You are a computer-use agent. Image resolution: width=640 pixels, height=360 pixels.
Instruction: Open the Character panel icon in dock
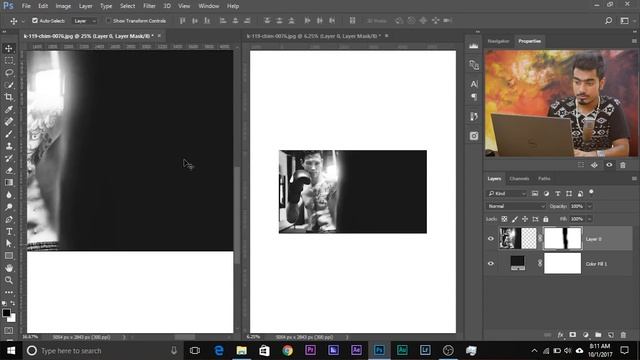(x=473, y=84)
